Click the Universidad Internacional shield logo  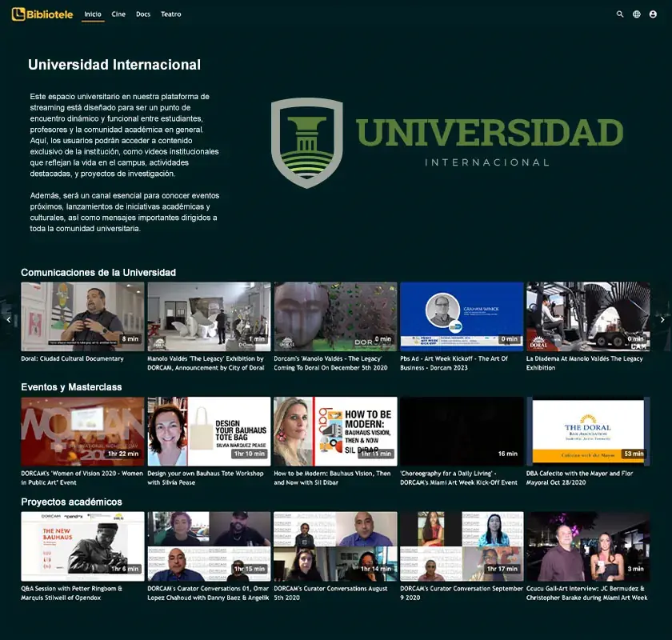click(307, 142)
